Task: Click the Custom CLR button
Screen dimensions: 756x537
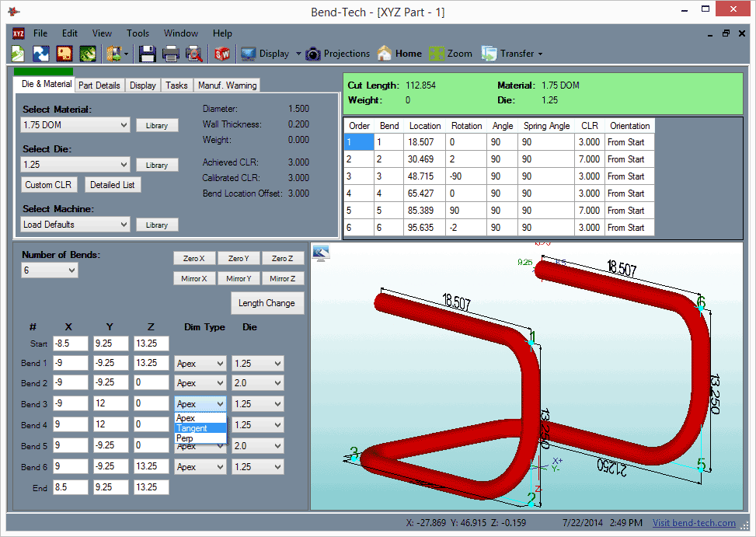Action: tap(49, 184)
